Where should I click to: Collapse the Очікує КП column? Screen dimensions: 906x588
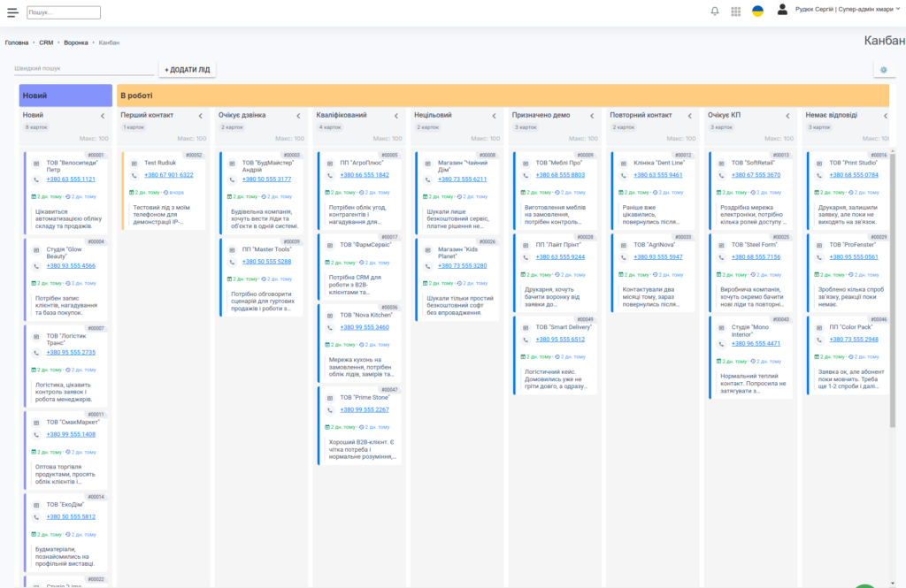(787, 116)
